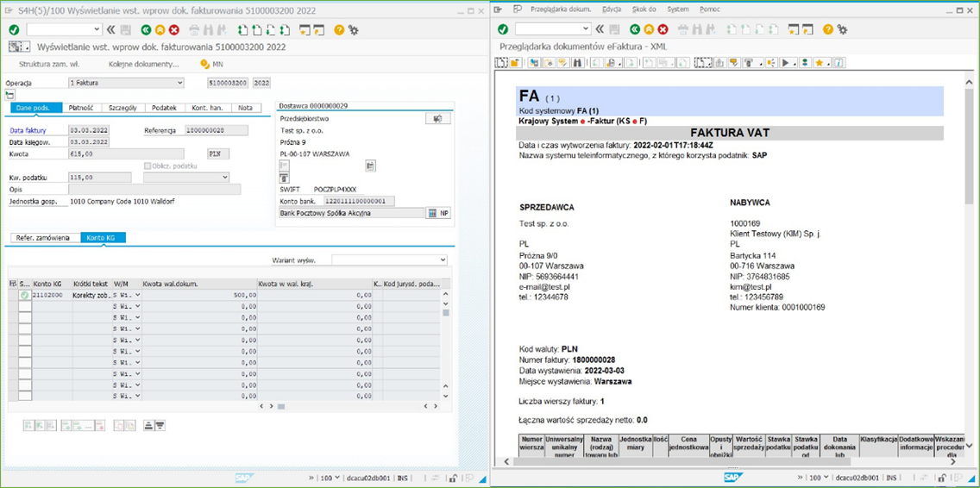Toggle the Oblicz. podatku checkbox
This screenshot has width=980, height=488.
pos(148,166)
